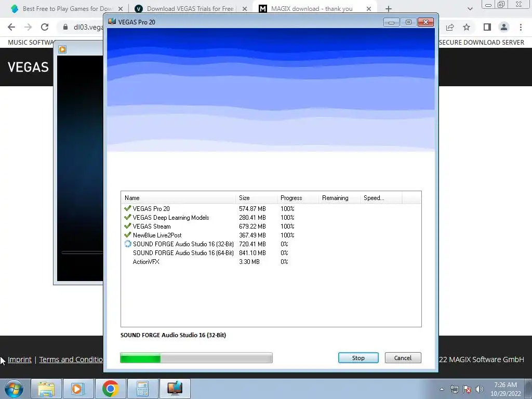
Task: Select SOUND FORGE Audio Studio 16 (32-Bit) row
Action: pos(271,244)
